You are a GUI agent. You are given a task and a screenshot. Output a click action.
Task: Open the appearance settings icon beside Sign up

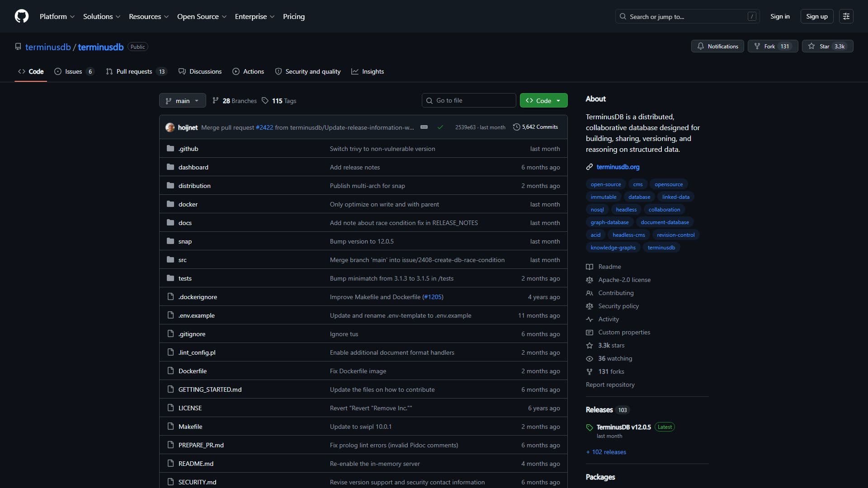click(x=846, y=16)
